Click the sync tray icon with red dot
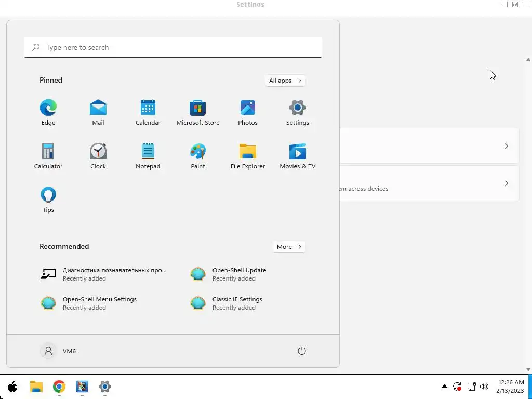Viewport: 532px width, 399px height. 457,387
